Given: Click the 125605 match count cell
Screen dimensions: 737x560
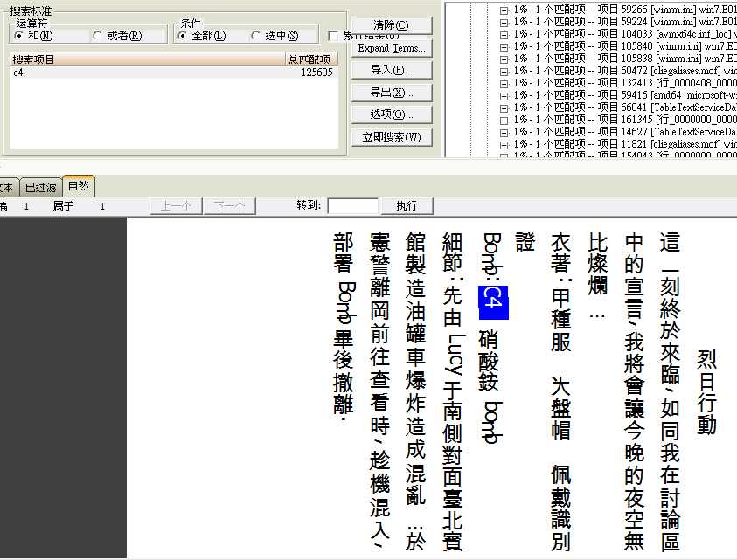Looking at the screenshot, I should click(x=316, y=73).
